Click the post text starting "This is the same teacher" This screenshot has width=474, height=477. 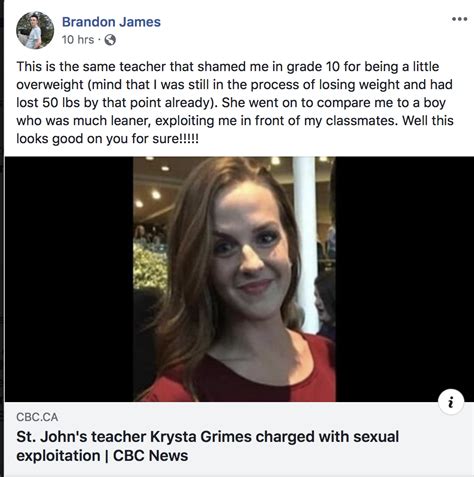[x=235, y=102]
